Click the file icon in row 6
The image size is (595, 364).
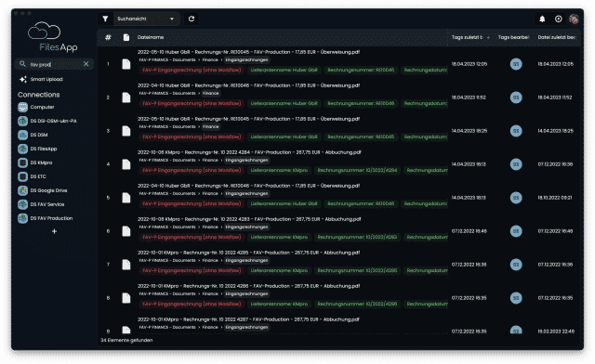pos(126,231)
